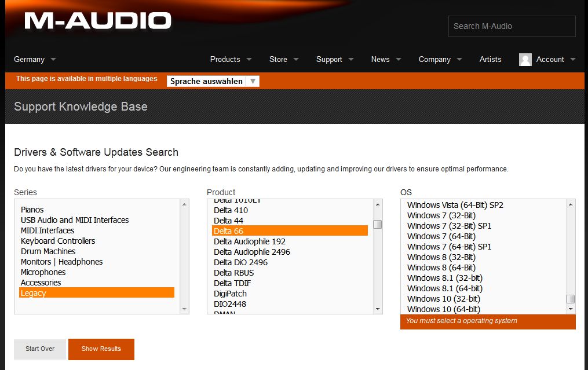Open the Sprache auswählen language dropdown
588x370 pixels.
click(213, 81)
